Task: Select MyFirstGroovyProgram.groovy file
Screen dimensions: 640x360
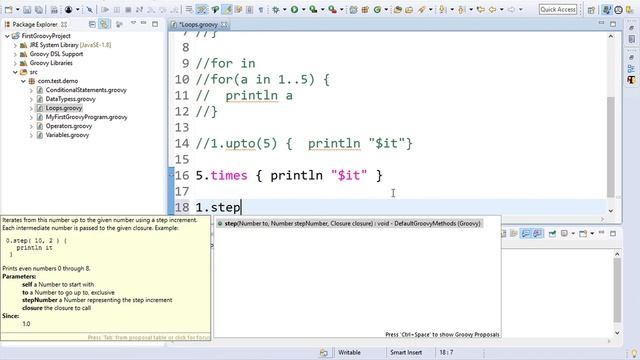Action: click(86, 117)
